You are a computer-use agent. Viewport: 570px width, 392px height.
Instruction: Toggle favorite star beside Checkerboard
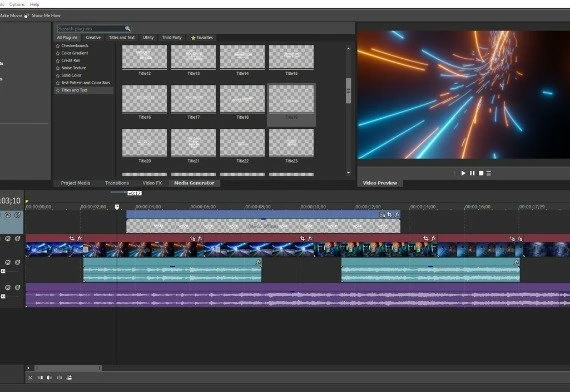pyautogui.click(x=58, y=46)
